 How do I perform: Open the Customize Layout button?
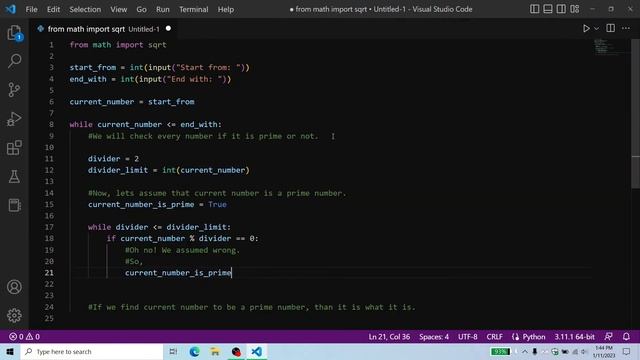point(575,9)
